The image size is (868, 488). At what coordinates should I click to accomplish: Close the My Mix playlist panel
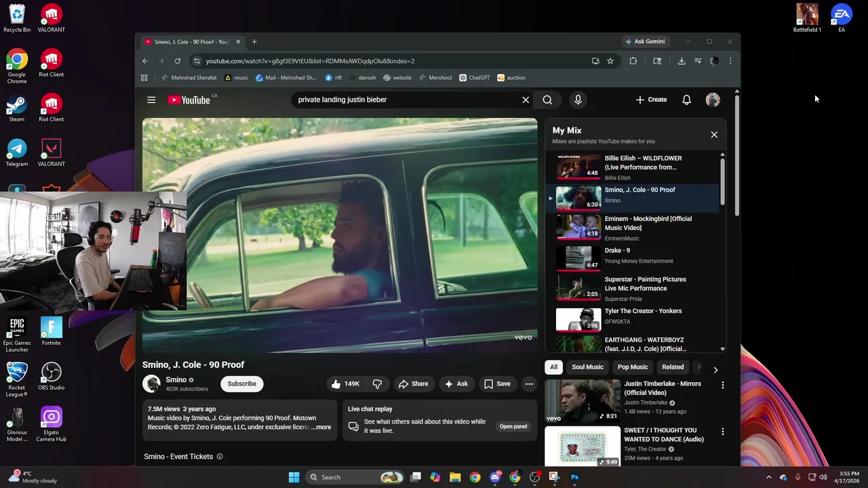(714, 135)
